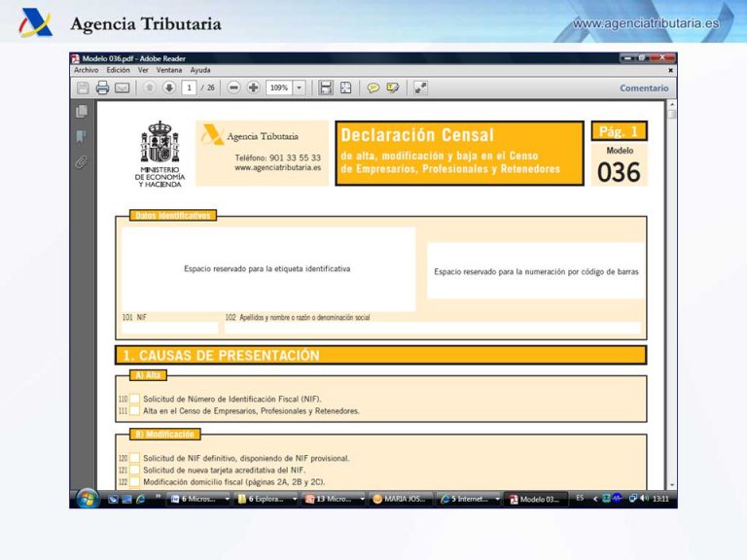The image size is (747, 560).
Task: Go to next page with down arrow
Action: point(168,87)
